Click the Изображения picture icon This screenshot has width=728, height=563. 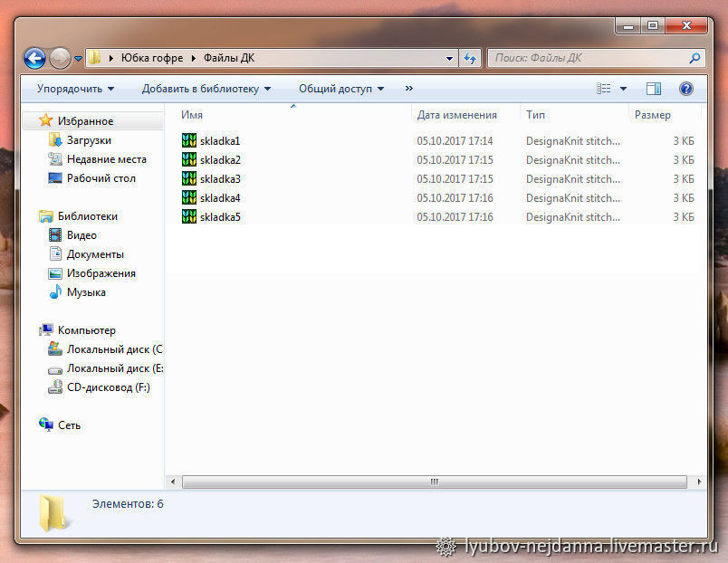[55, 273]
